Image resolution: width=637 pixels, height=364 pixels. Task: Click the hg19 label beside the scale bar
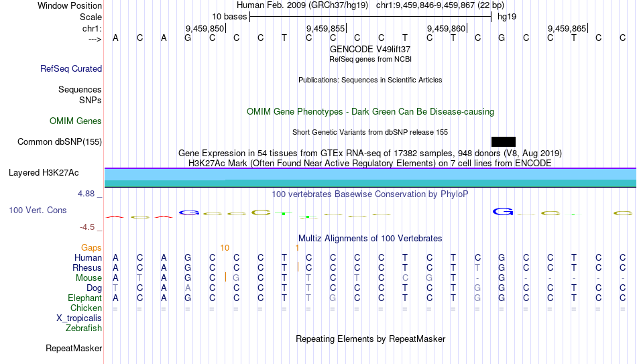(507, 17)
